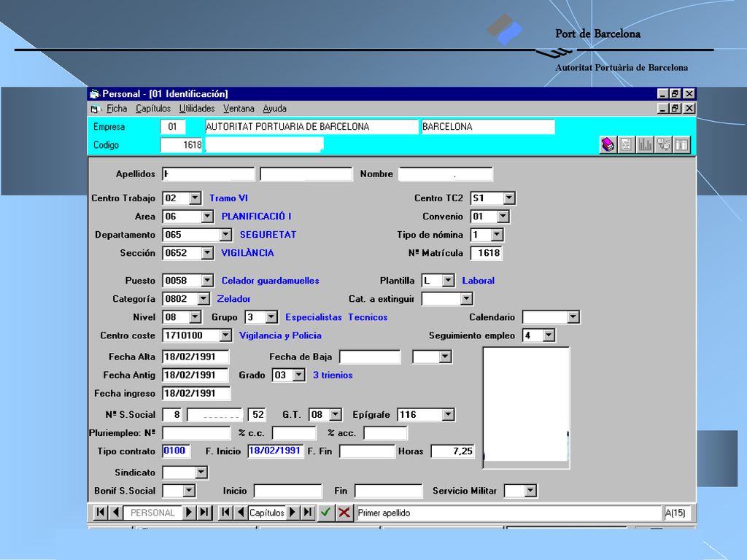The height and width of the screenshot is (560, 747).
Task: Open the Ayuda menu
Action: (274, 109)
